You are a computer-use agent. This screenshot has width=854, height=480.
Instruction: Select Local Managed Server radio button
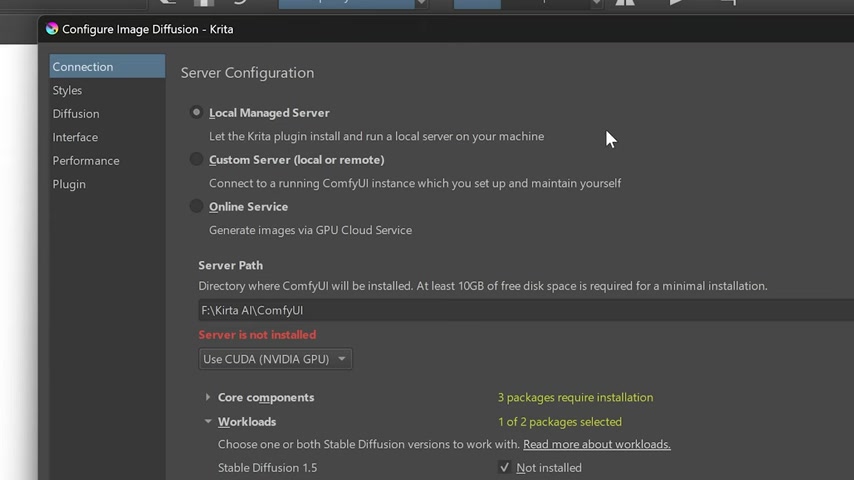tap(196, 112)
